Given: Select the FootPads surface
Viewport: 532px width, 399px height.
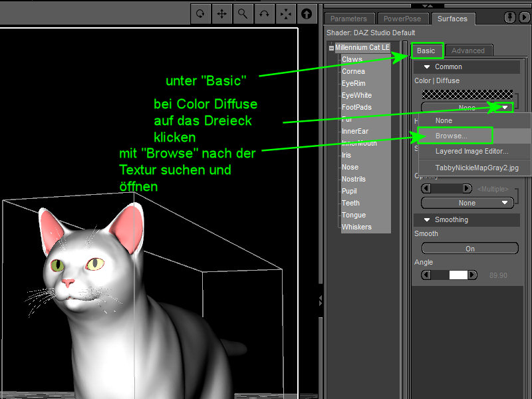Looking at the screenshot, I should (356, 107).
